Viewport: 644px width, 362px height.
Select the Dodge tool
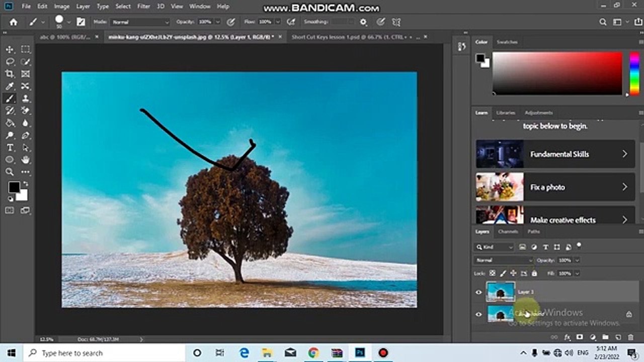point(10,135)
